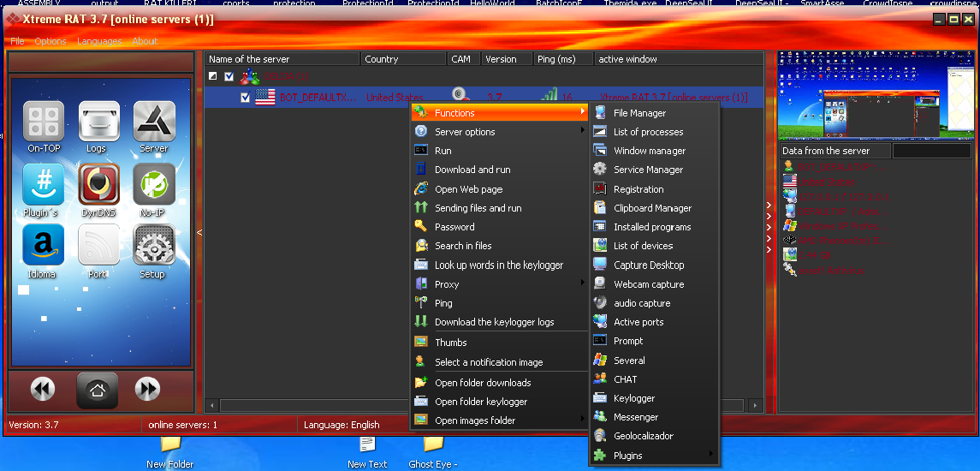This screenshot has height=471, width=980.
Task: Choose Open folder downloads
Action: pyautogui.click(x=500, y=383)
